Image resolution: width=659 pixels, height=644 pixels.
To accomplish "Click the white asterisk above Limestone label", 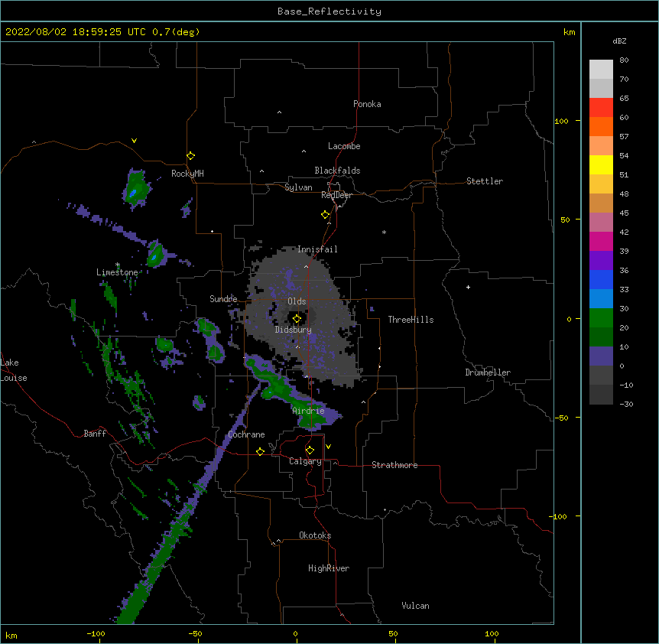I will [118, 265].
